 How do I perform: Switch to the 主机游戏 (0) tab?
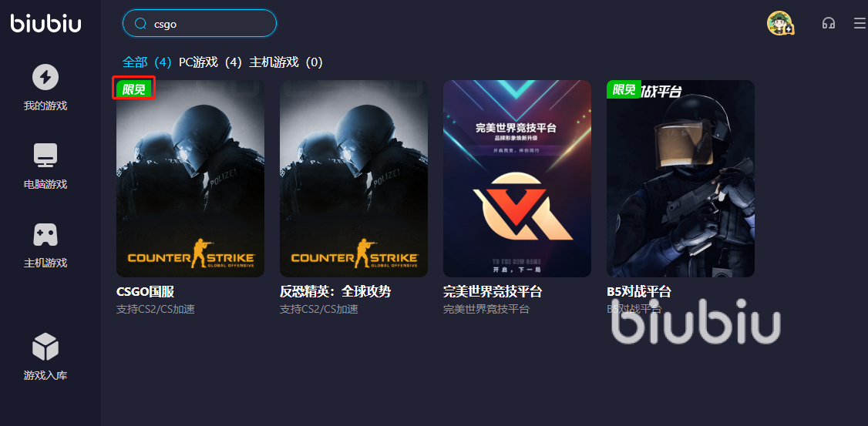[286, 62]
